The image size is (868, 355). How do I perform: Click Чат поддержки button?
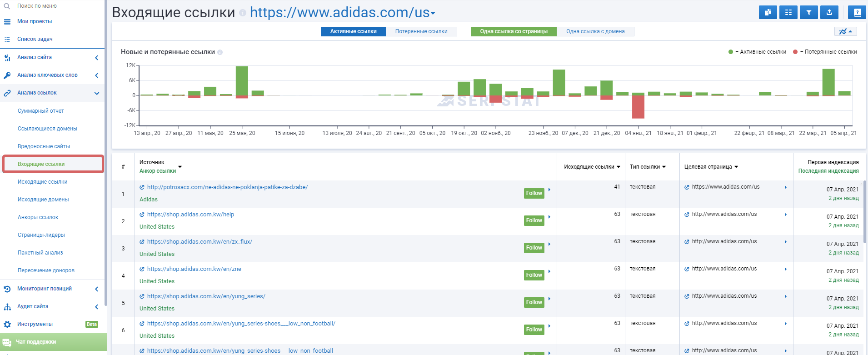point(54,342)
